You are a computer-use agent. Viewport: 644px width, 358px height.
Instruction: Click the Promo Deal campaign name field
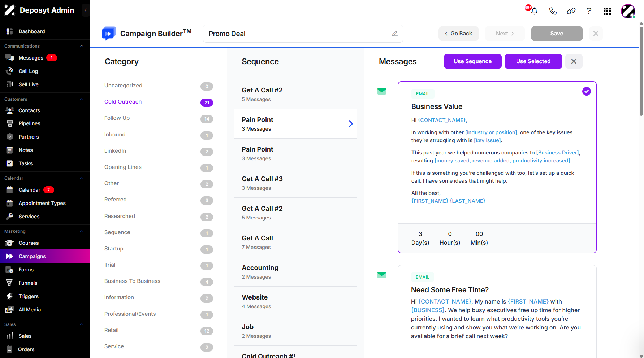(x=303, y=34)
